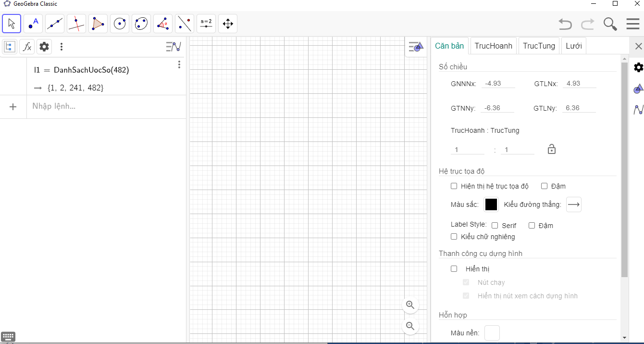Enable Hiện thị hệ trục tọa độ checkbox
Image resolution: width=644 pixels, height=344 pixels.
454,186
